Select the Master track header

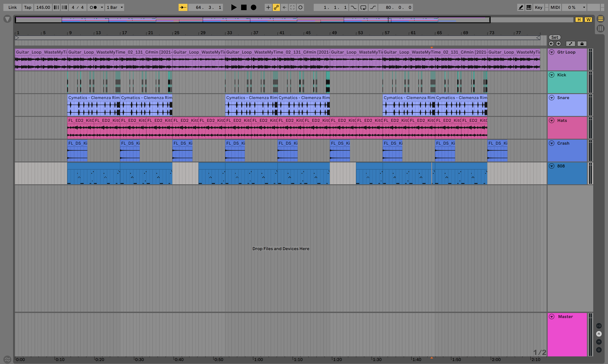[x=567, y=334]
